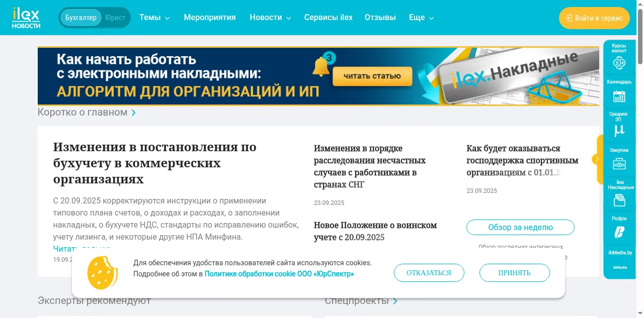The image size is (644, 318).
Task: Open the ilex Новости logo home link
Action: pyautogui.click(x=26, y=18)
